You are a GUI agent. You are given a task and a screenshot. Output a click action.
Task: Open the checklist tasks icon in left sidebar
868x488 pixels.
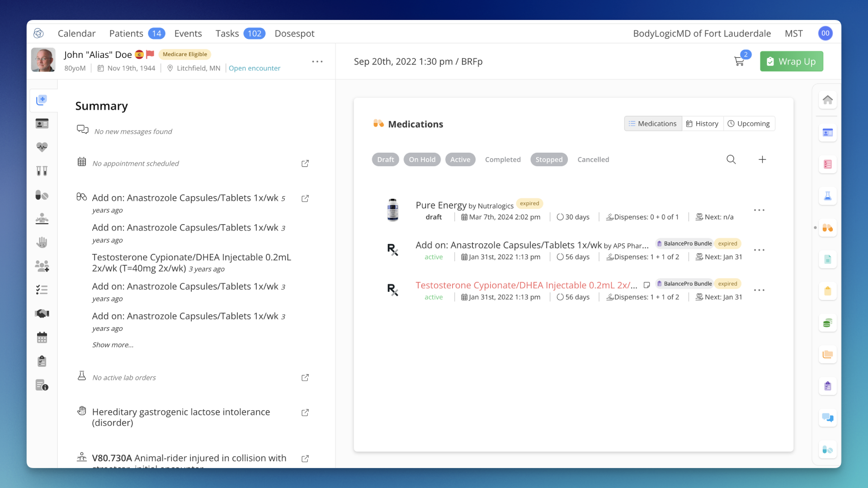tap(42, 290)
